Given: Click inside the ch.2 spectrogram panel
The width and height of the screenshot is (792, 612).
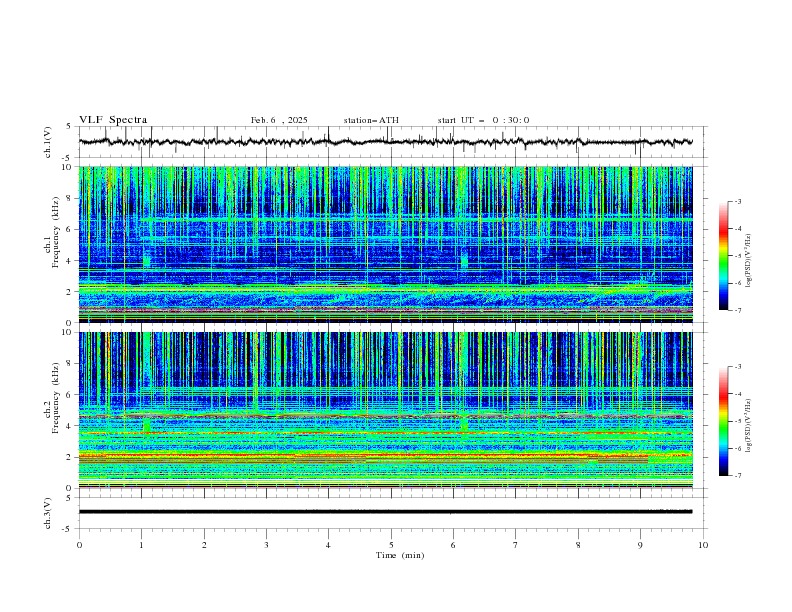Looking at the screenshot, I should (x=385, y=410).
